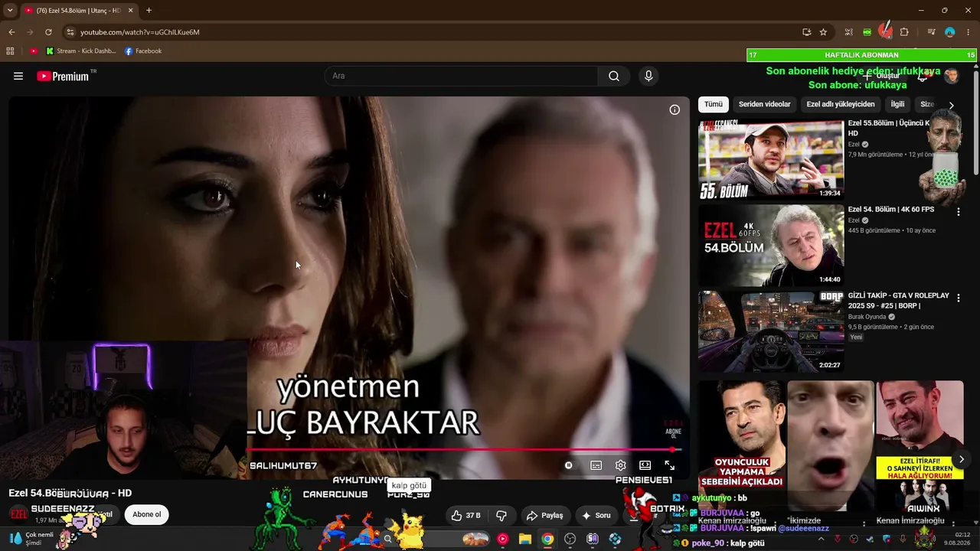The width and height of the screenshot is (980, 551).
Task: Open the Facebook bookmark
Action: [143, 51]
